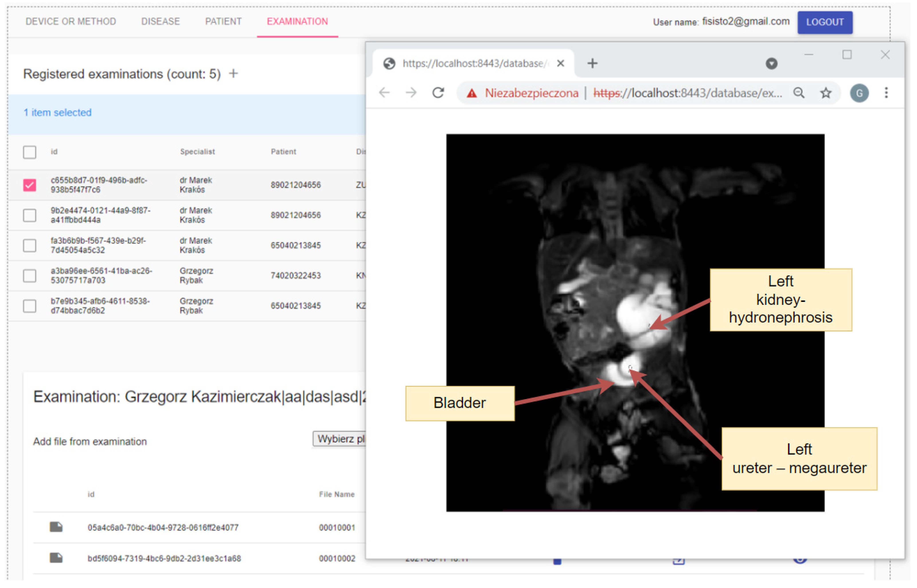Click browser back arrow
The width and height of the screenshot is (917, 588).
(x=384, y=93)
